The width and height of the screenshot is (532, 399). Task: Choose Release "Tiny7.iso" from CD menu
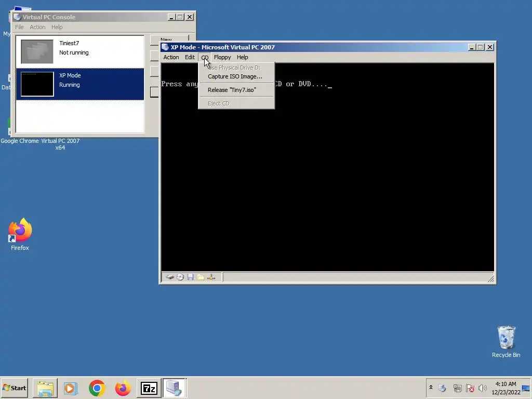[x=236, y=90]
